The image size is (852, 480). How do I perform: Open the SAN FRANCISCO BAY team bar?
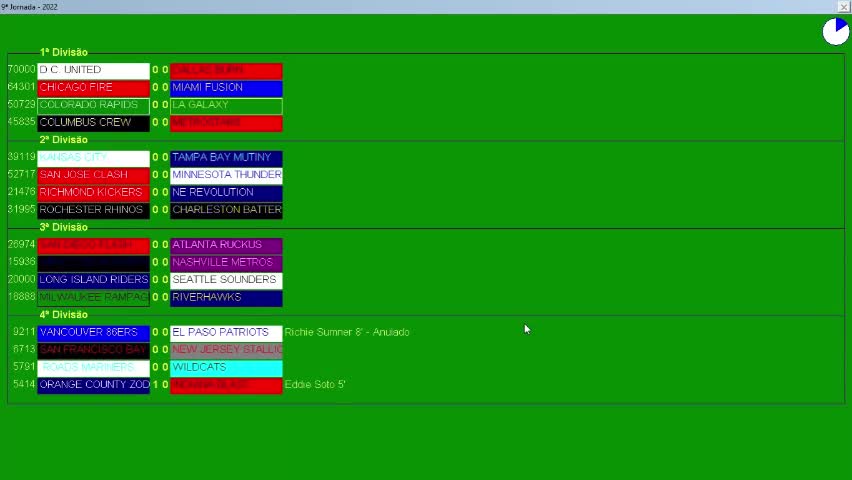[x=93, y=351]
